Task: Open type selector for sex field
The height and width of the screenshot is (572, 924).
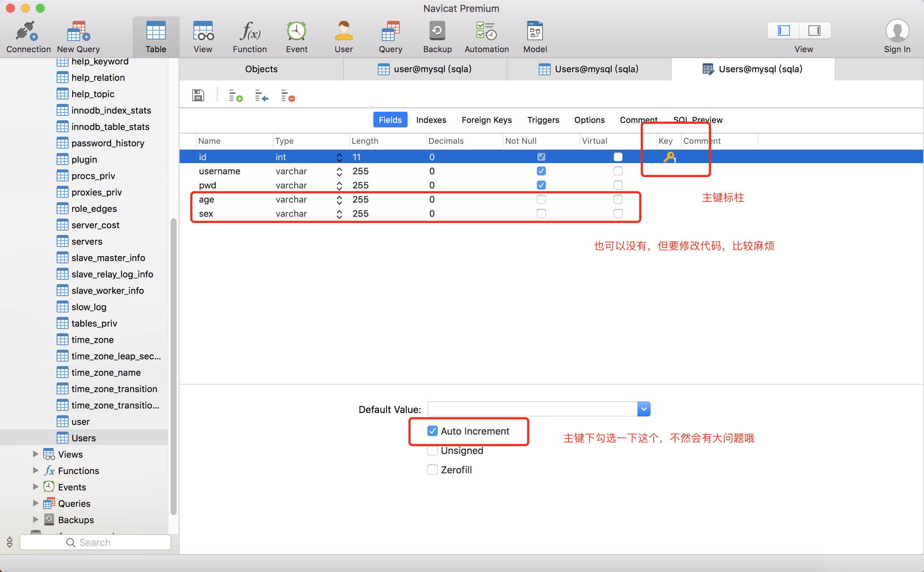Action: [339, 214]
